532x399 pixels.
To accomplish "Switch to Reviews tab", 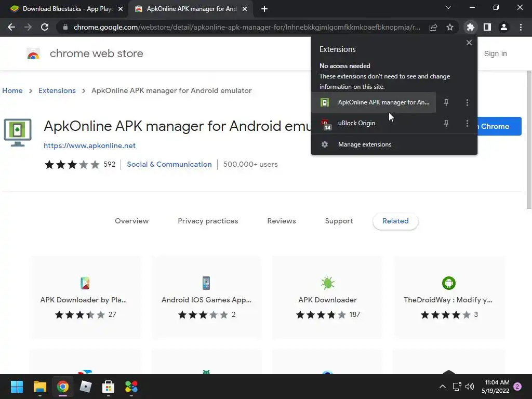I will pyautogui.click(x=282, y=221).
